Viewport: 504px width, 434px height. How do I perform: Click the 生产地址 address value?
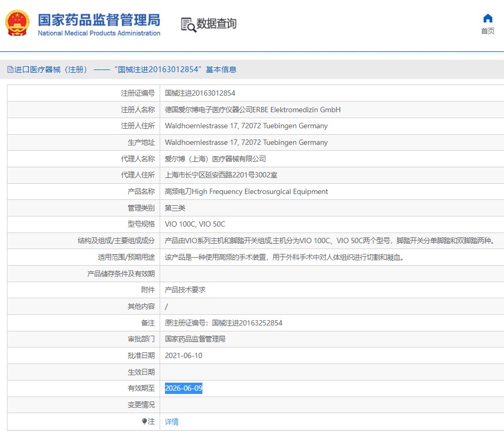(x=246, y=142)
